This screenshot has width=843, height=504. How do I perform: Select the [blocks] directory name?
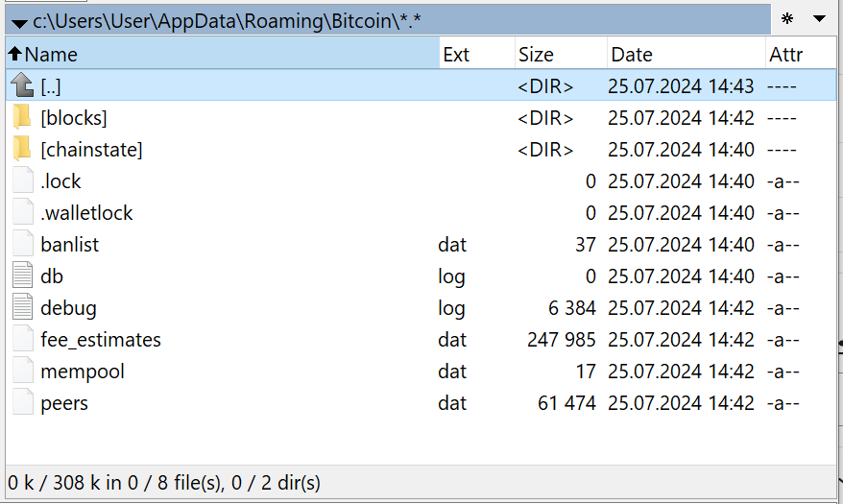click(74, 118)
